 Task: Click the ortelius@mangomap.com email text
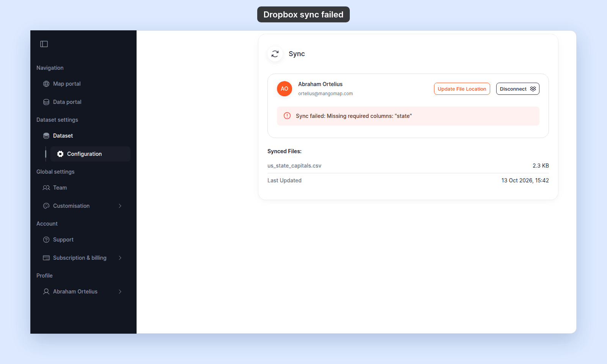[x=326, y=94]
